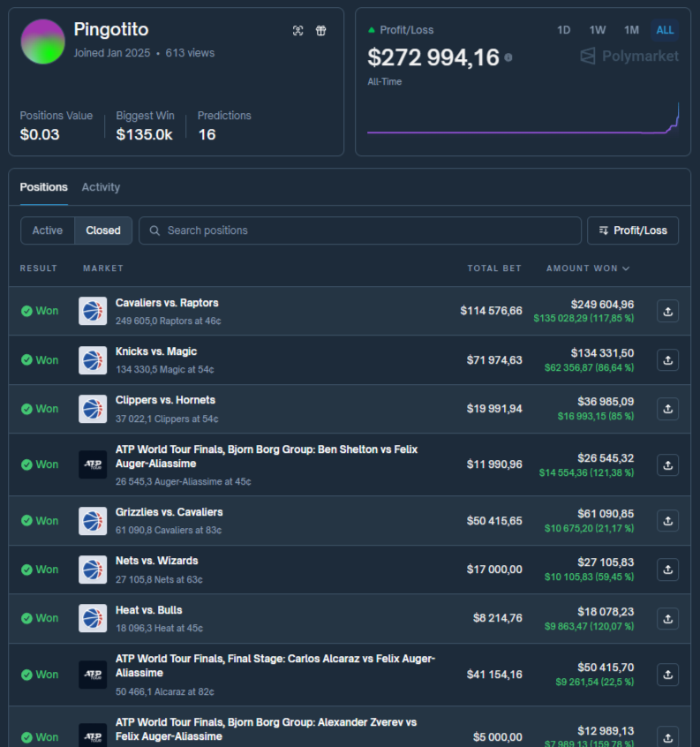Click the green Profit/Loss up-arrow indicator
700x747 pixels.
coord(372,30)
